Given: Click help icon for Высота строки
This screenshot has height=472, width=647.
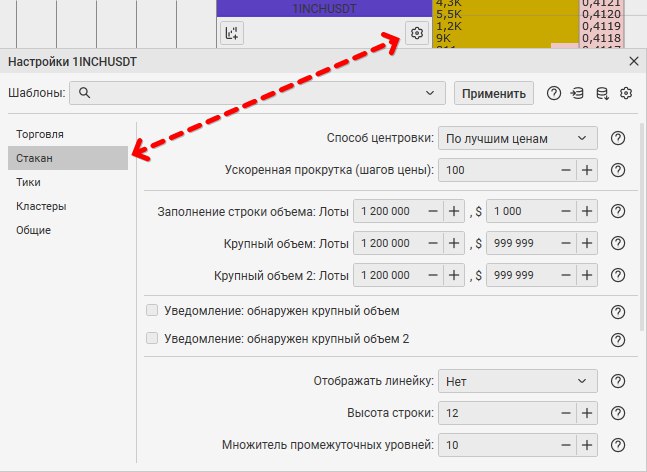Looking at the screenshot, I should [617, 413].
